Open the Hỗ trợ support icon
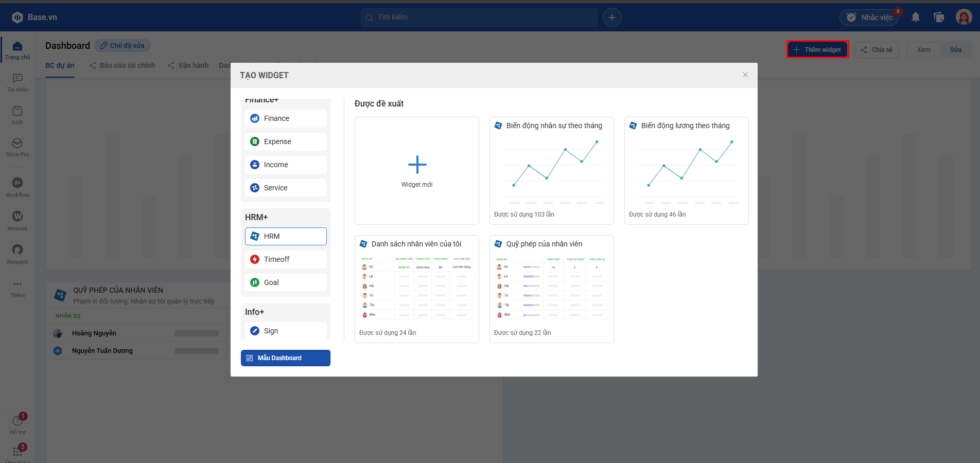Screen dimensions: 980x463 tap(17, 425)
